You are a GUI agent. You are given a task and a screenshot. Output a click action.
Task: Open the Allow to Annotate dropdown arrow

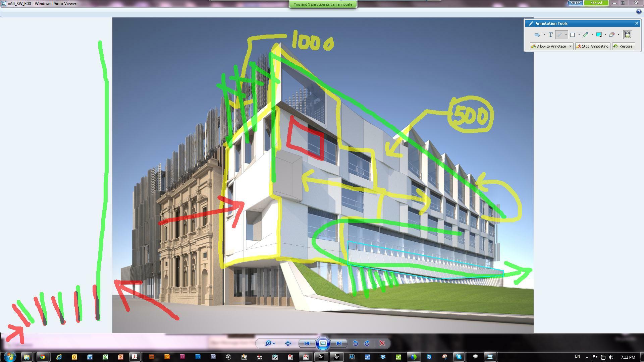pos(570,46)
